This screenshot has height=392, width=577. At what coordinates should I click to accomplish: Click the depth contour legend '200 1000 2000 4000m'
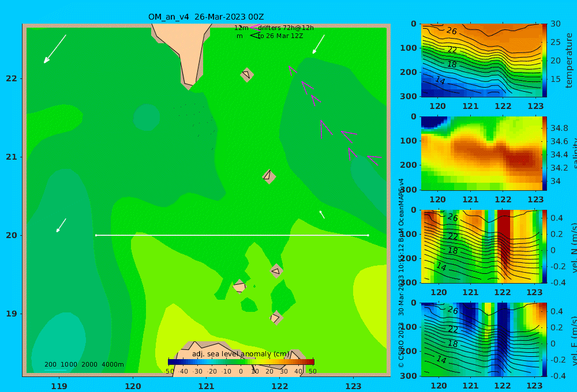point(84,364)
